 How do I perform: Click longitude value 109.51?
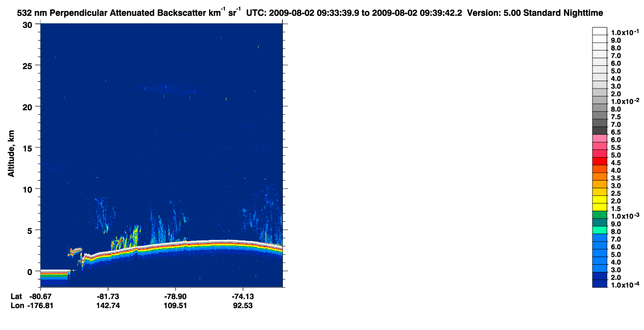pos(175,305)
